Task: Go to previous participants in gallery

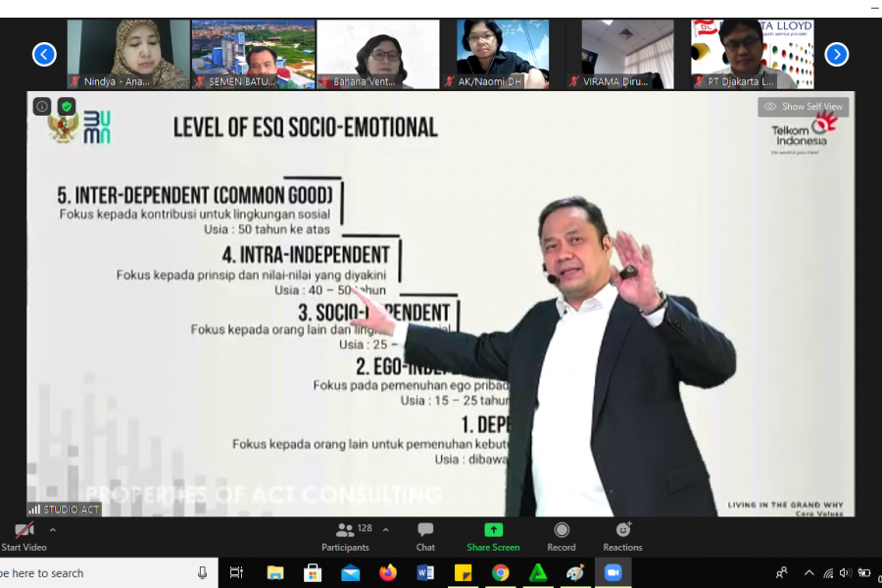Action: (x=44, y=54)
